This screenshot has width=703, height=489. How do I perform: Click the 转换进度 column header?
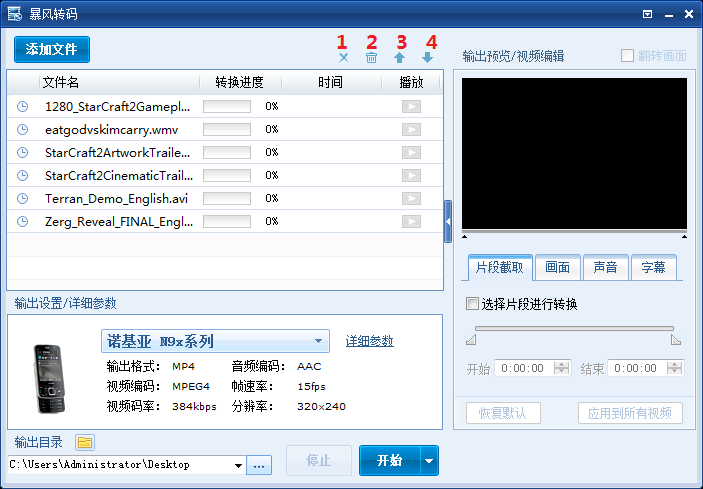tap(240, 82)
